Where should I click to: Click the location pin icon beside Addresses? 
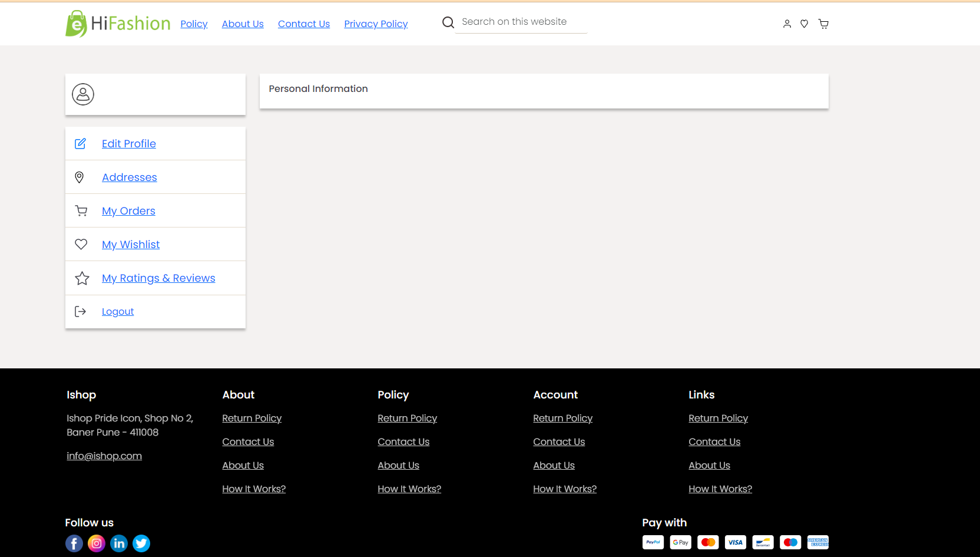(x=80, y=177)
